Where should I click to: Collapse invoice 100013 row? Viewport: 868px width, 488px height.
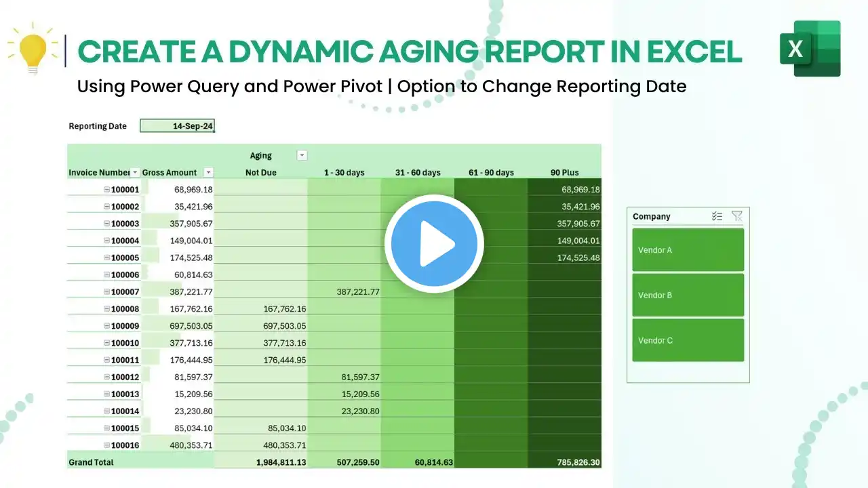[x=106, y=394]
